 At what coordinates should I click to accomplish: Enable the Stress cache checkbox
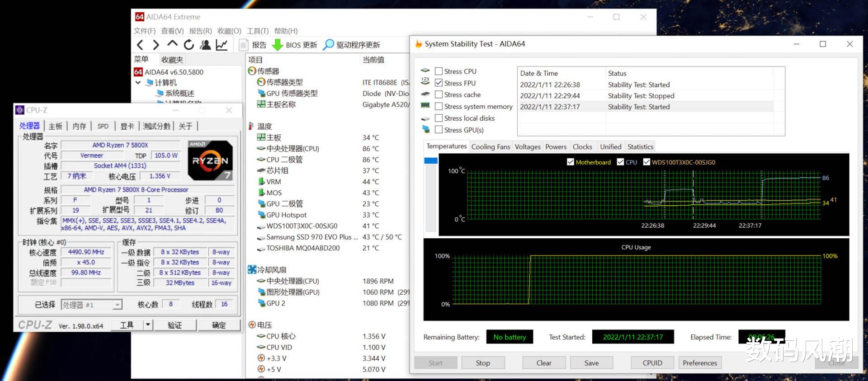[439, 94]
